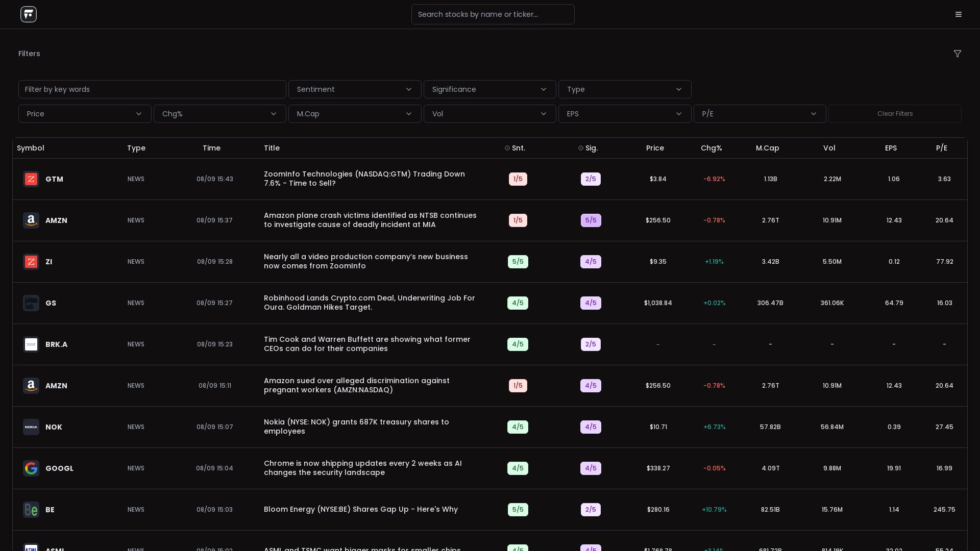980x551 pixels.
Task: Click the info icon beside Sig. header
Action: [581, 148]
